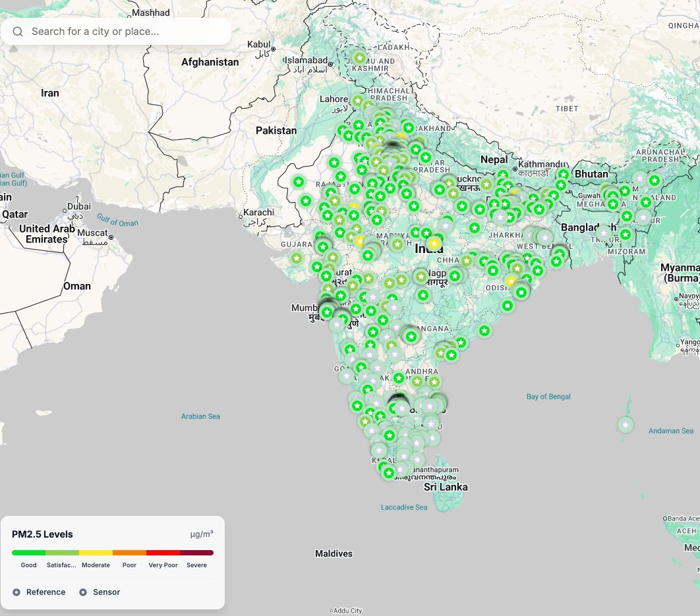Open square sensor marker east of Chhattisgarh label
The height and width of the screenshot is (616, 700).
click(492, 271)
